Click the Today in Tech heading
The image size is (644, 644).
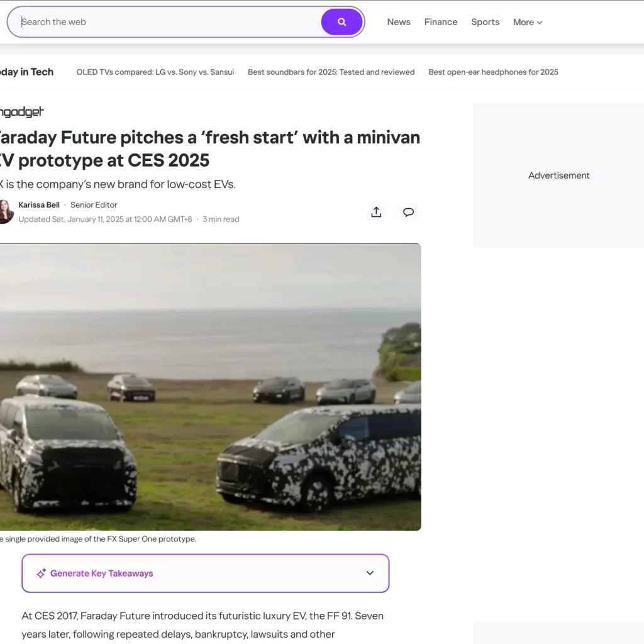[x=26, y=72]
